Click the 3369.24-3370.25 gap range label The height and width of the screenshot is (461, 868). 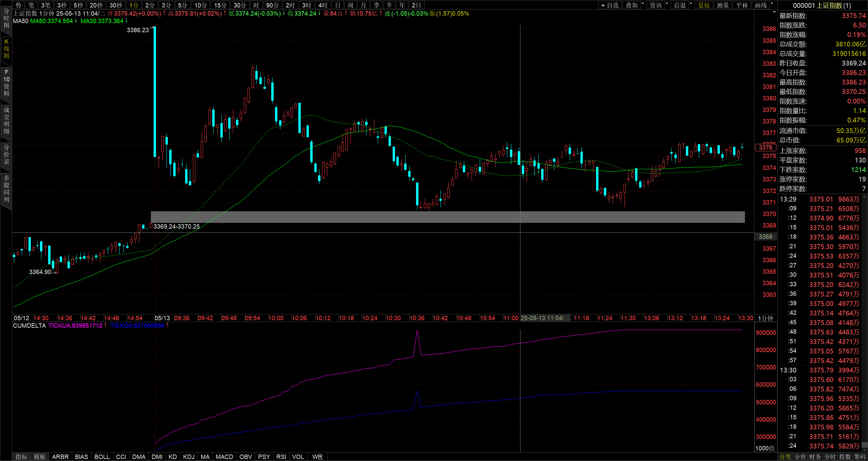click(177, 226)
